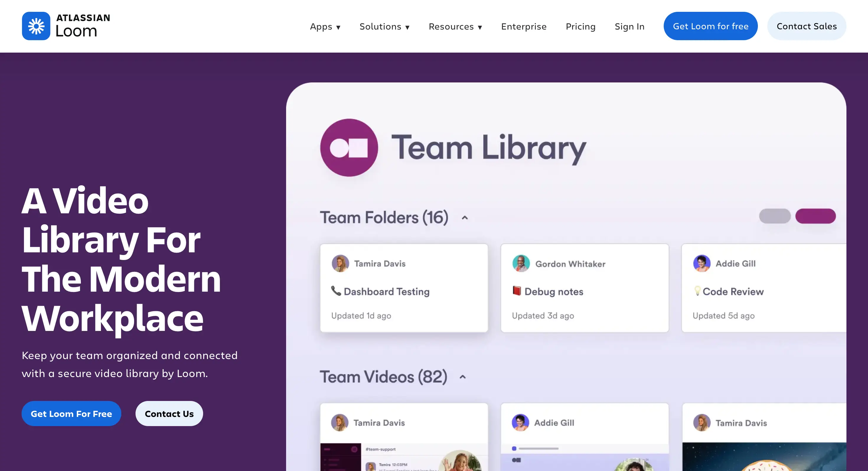Click the 'Keep your team organized' subtitle text
This screenshot has width=868, height=471.
pyautogui.click(x=130, y=364)
